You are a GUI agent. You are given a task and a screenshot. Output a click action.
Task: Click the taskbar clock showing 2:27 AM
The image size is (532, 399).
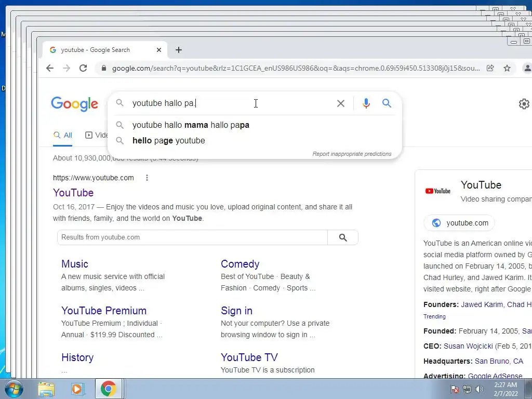click(x=506, y=389)
